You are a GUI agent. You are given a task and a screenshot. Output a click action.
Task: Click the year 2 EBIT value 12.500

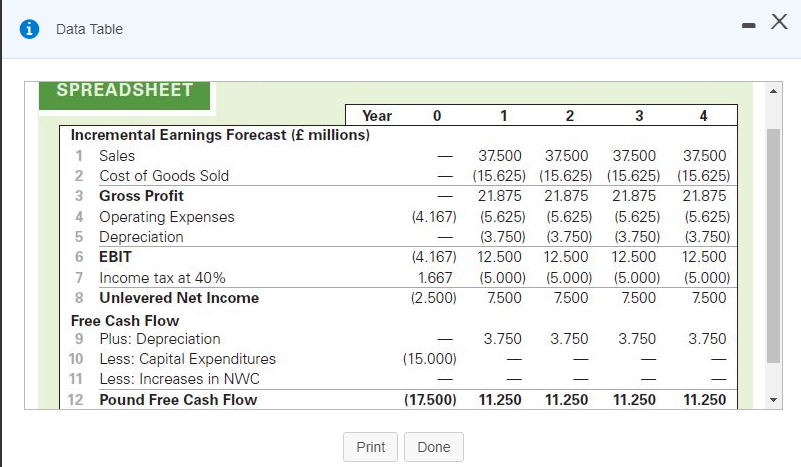(566, 257)
